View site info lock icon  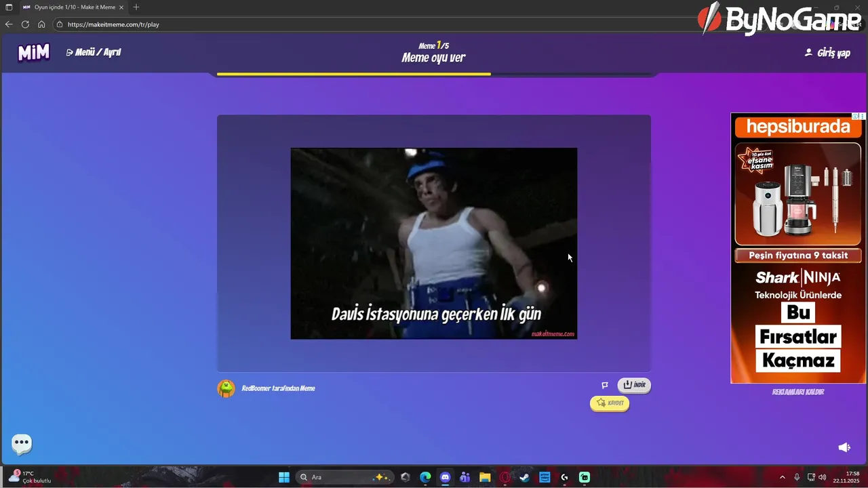[x=60, y=24]
